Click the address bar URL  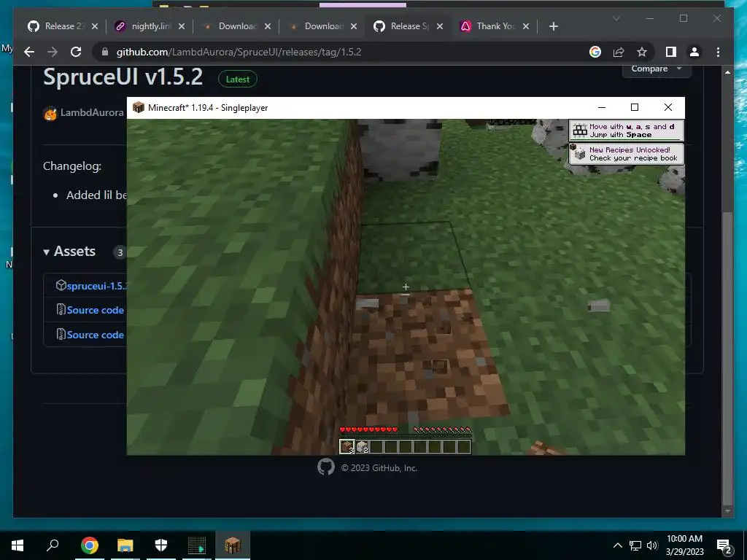[x=239, y=52]
